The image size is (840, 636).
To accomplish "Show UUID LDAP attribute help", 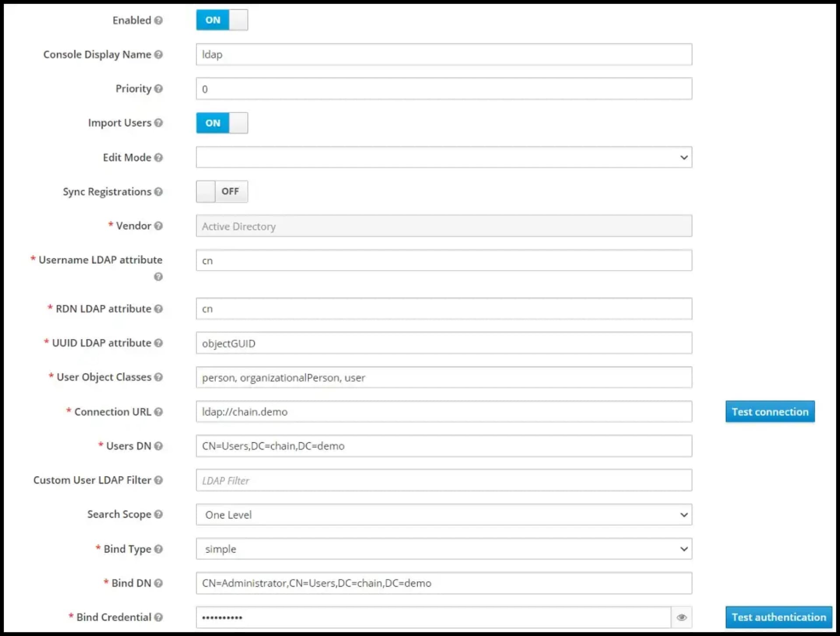I will (158, 343).
